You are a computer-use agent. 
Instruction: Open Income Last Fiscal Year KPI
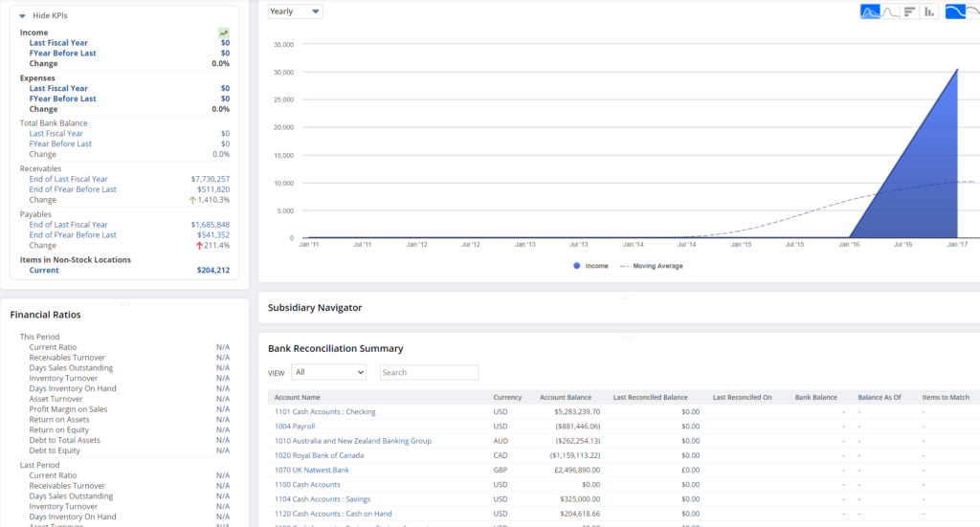(58, 43)
